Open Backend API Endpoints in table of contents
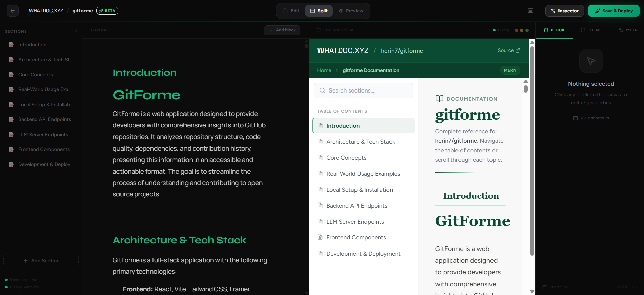 364,206
